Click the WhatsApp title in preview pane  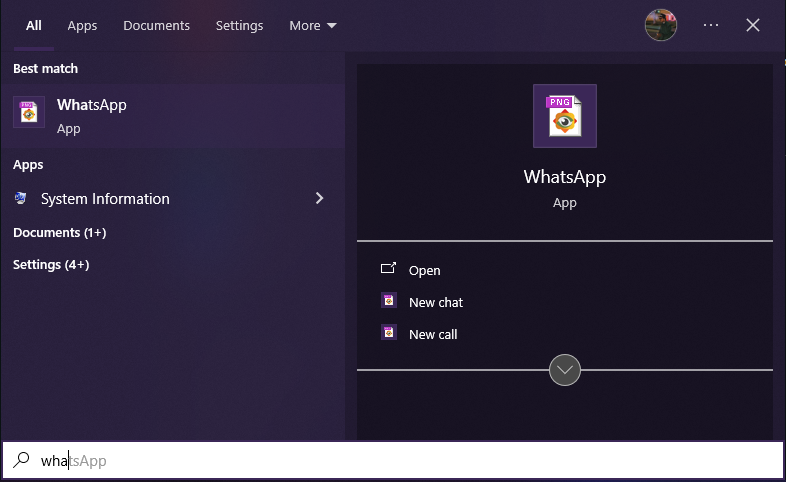(564, 177)
